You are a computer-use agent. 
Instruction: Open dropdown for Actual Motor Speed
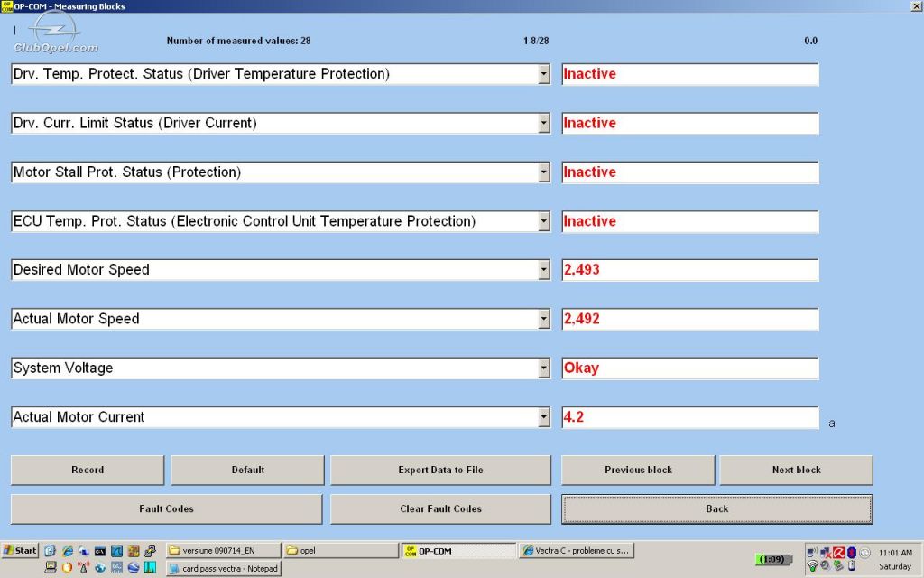[x=544, y=319]
